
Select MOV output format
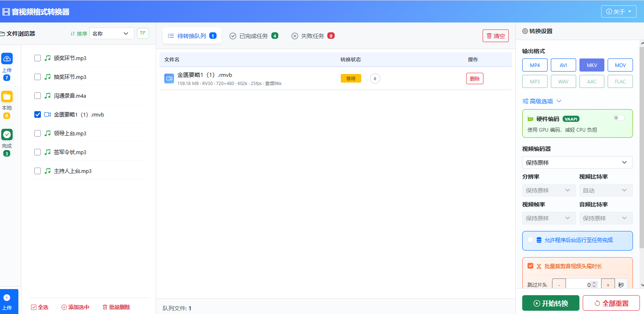coord(620,65)
